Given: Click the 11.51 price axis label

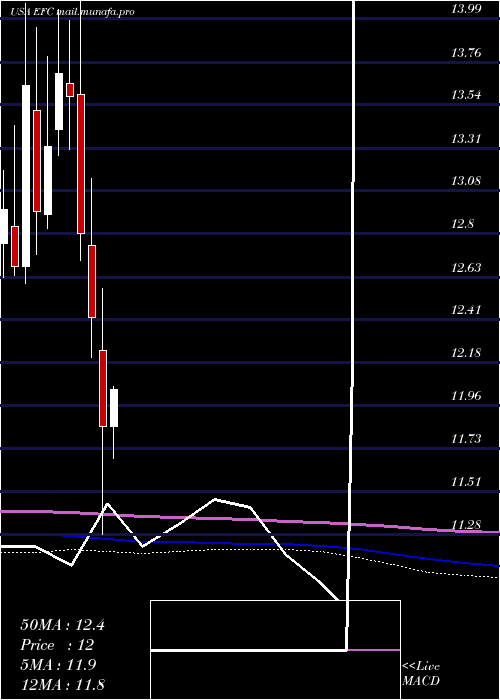Looking at the screenshot, I should pos(466,482).
